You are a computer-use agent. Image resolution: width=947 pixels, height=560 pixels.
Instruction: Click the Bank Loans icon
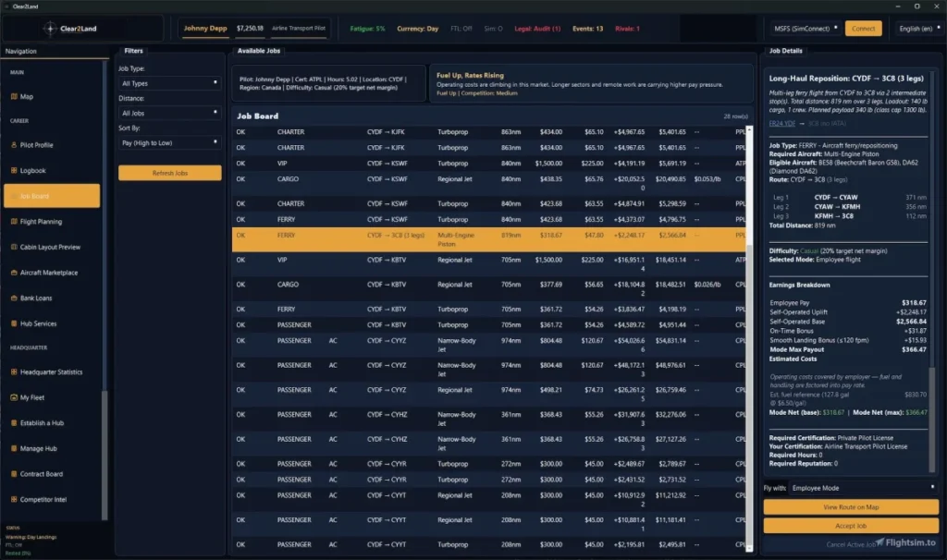[14, 298]
